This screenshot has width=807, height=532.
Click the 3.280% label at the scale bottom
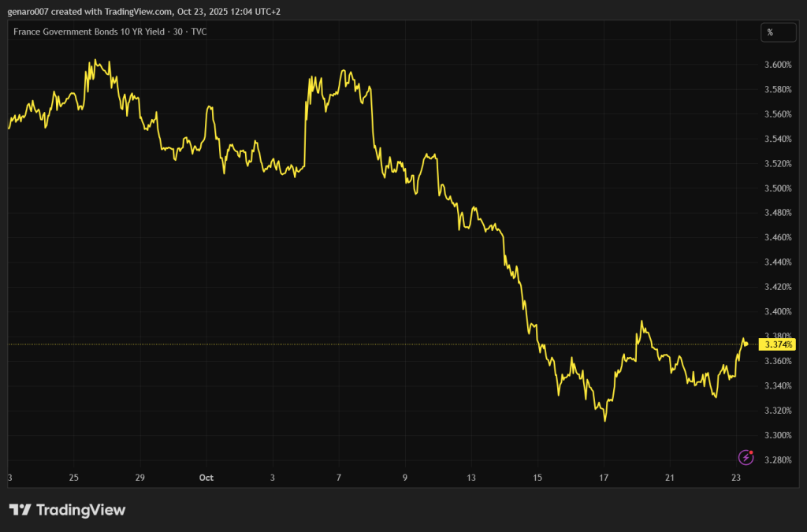pos(776,459)
